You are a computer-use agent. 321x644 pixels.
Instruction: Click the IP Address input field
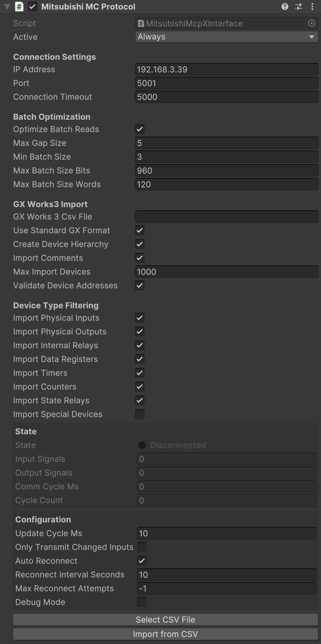[226, 69]
